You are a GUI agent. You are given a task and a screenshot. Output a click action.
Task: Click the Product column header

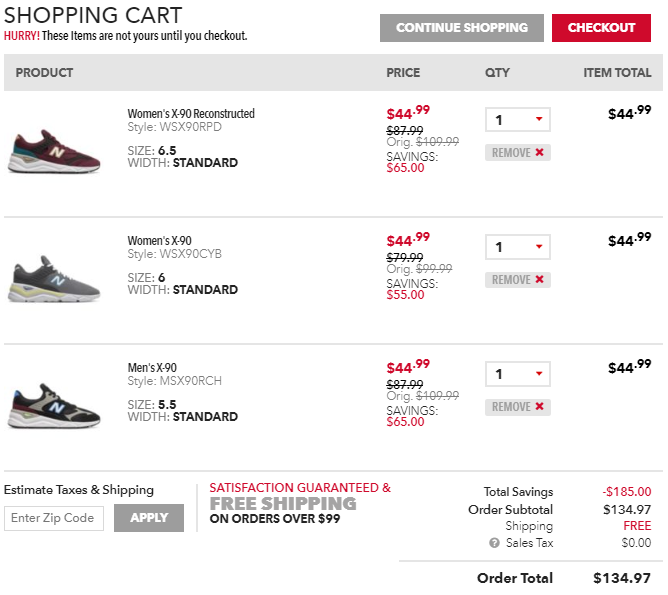point(45,73)
